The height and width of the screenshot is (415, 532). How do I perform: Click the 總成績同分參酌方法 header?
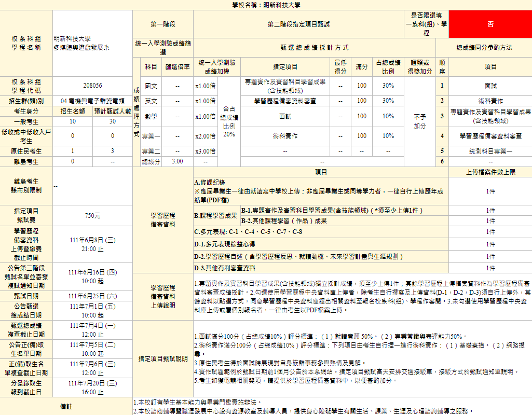click(484, 48)
